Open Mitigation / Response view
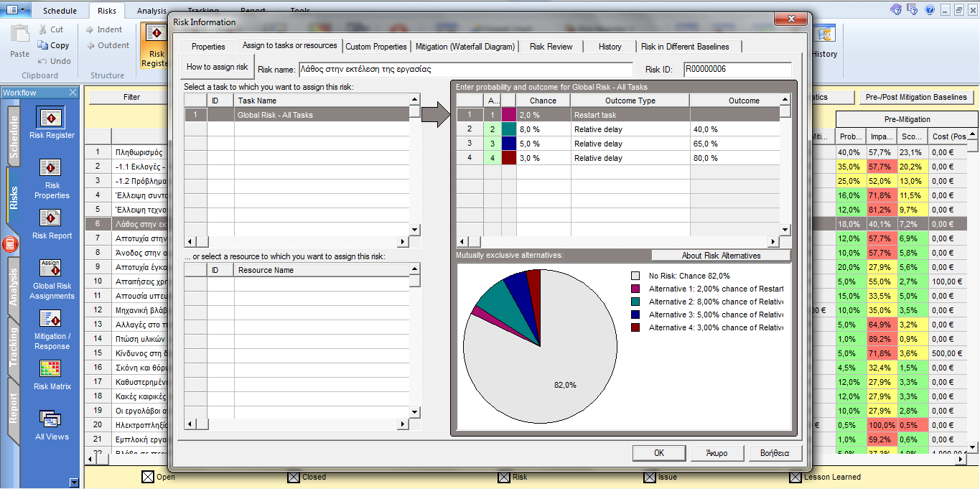The width and height of the screenshot is (980, 489). pyautogui.click(x=50, y=319)
